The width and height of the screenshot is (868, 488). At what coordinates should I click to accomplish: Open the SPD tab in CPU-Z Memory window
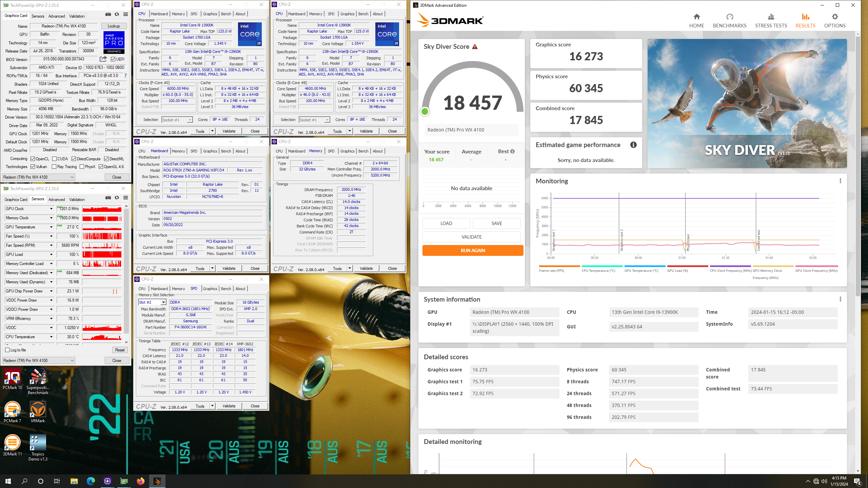pos(331,151)
